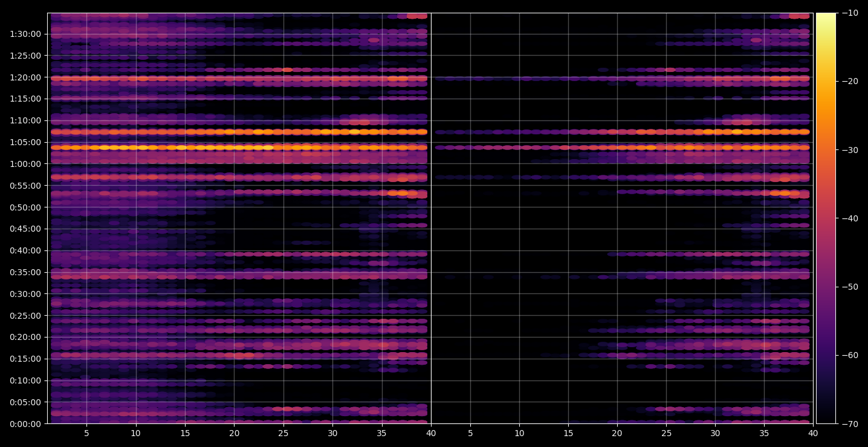The image size is (868, 447).
Task: Select x-axis label 20 under the right heatmap
Action: 617,433
